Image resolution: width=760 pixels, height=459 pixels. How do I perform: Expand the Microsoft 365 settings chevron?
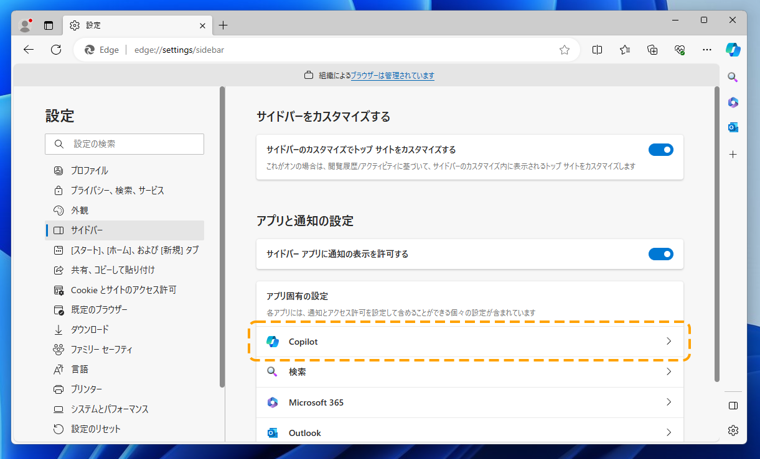[x=669, y=402]
